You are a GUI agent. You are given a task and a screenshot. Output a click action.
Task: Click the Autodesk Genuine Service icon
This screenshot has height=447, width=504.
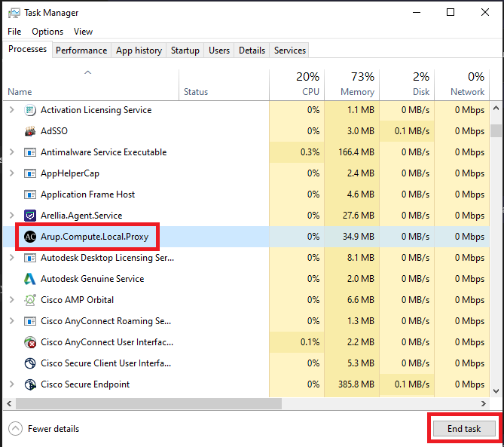coord(30,279)
